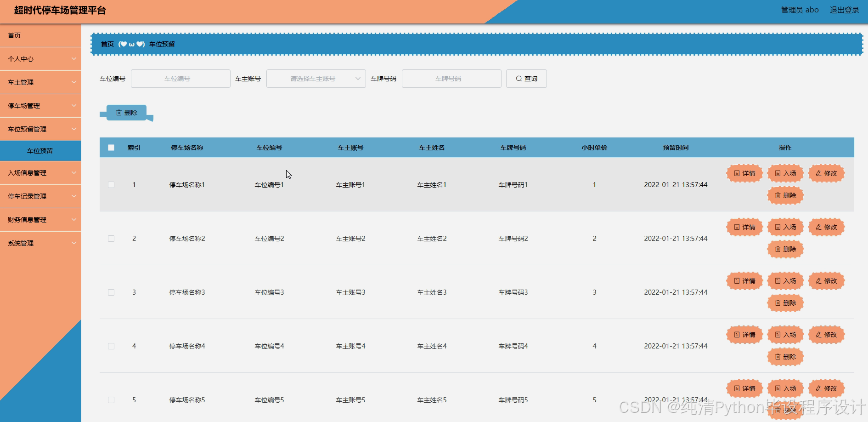Select the 车位预留 submenu item

click(x=40, y=151)
